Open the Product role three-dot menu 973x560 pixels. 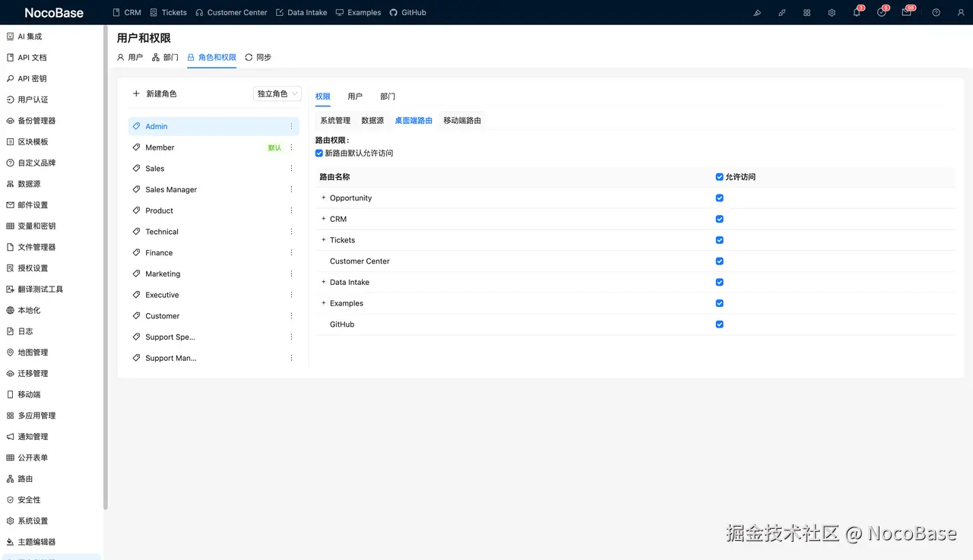[x=291, y=210]
